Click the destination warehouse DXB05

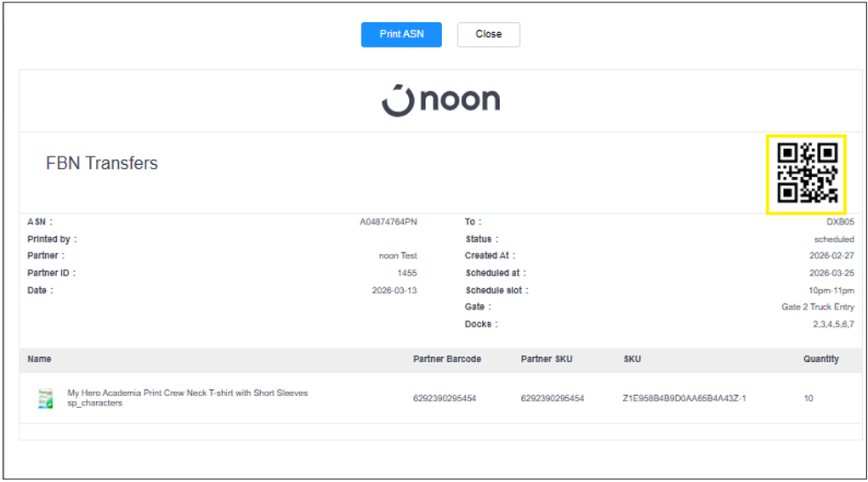(841, 222)
